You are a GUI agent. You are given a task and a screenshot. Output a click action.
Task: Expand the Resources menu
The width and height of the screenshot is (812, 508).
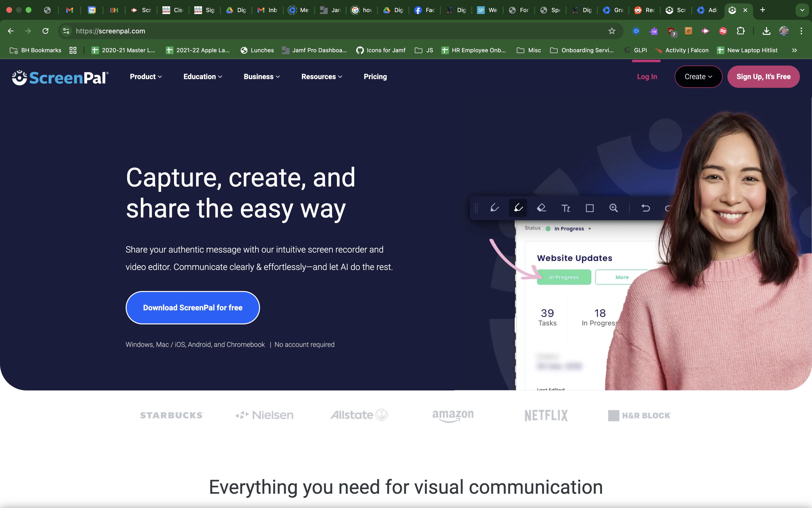322,77
